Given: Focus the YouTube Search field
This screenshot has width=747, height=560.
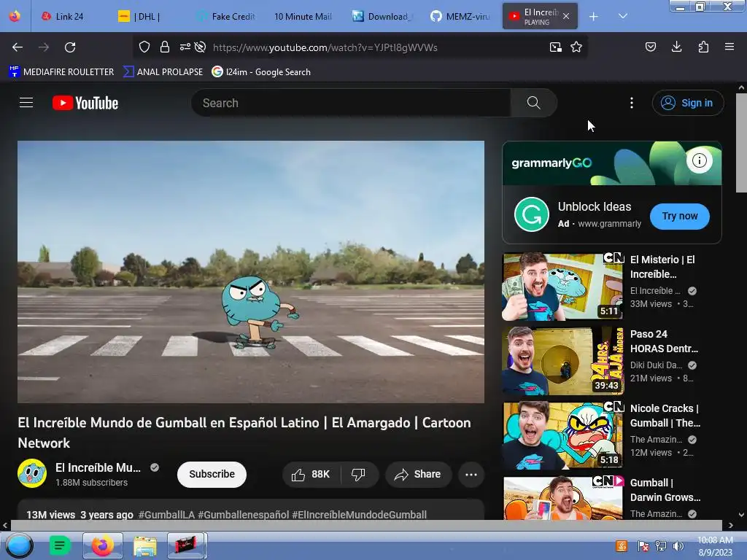Looking at the screenshot, I should (351, 103).
